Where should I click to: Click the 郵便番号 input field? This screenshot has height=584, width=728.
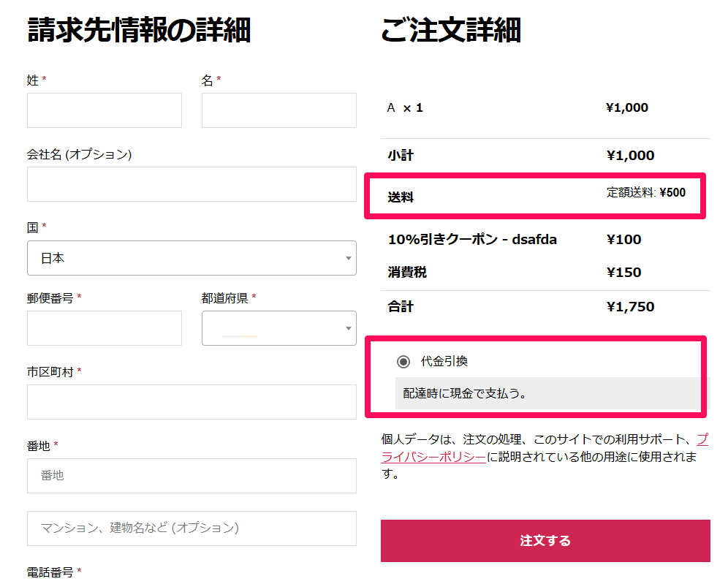pyautogui.click(x=105, y=328)
